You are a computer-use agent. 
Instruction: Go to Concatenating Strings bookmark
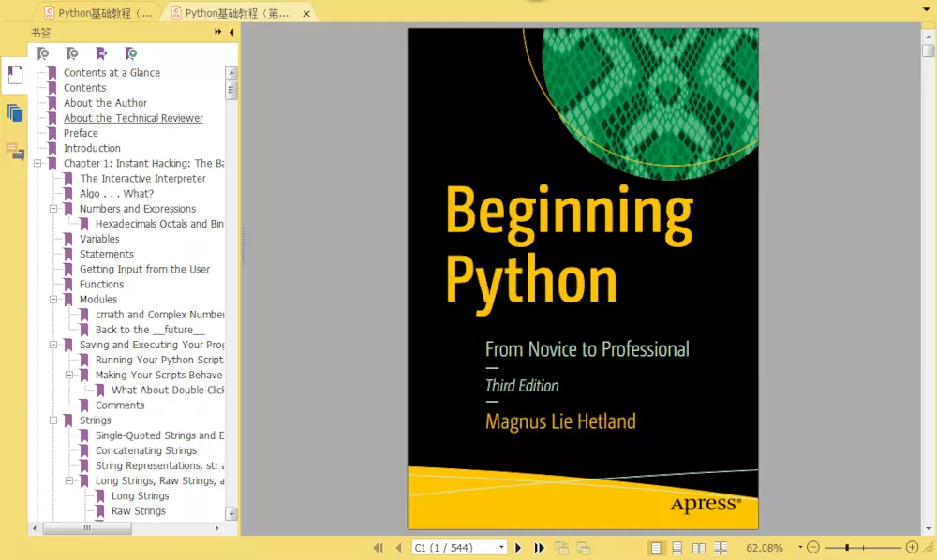[x=146, y=450]
